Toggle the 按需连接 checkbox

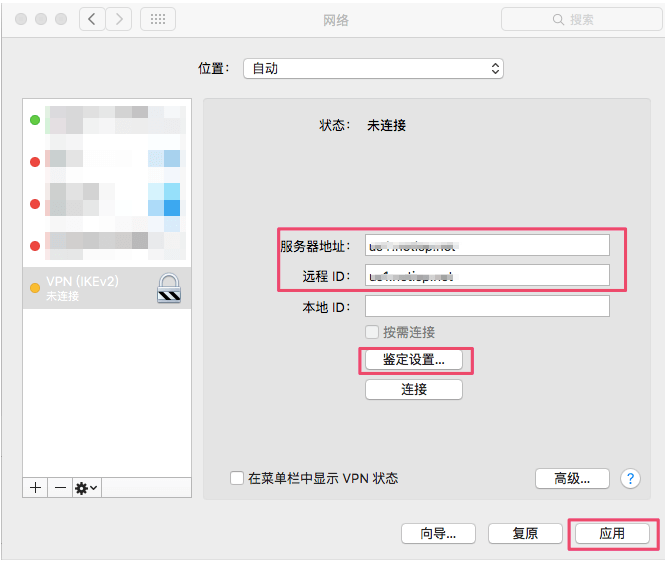click(x=372, y=332)
